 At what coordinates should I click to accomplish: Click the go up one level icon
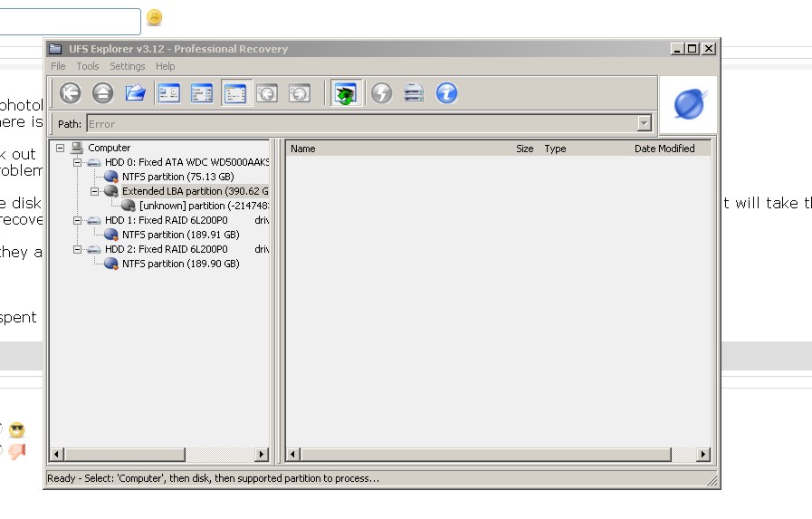coord(103,92)
